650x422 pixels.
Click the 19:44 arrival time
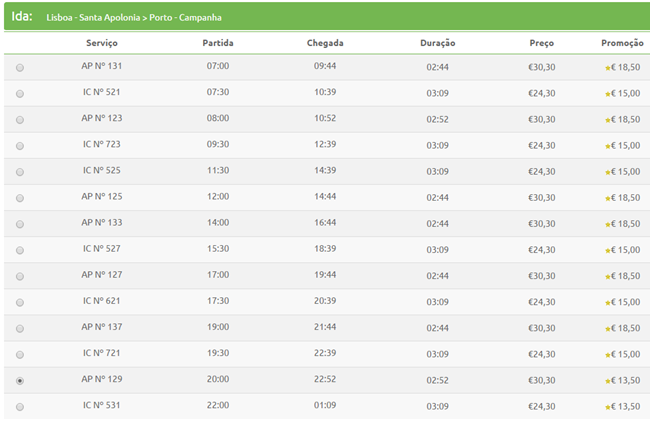click(x=325, y=275)
